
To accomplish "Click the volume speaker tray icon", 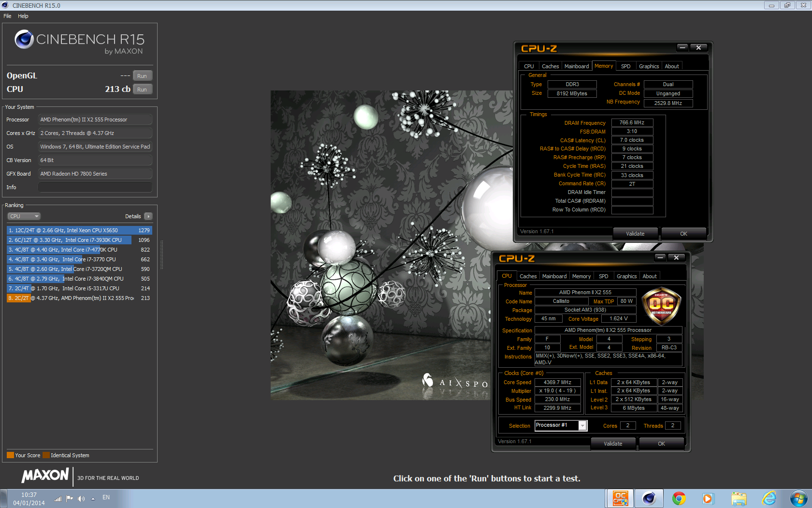I will (81, 498).
